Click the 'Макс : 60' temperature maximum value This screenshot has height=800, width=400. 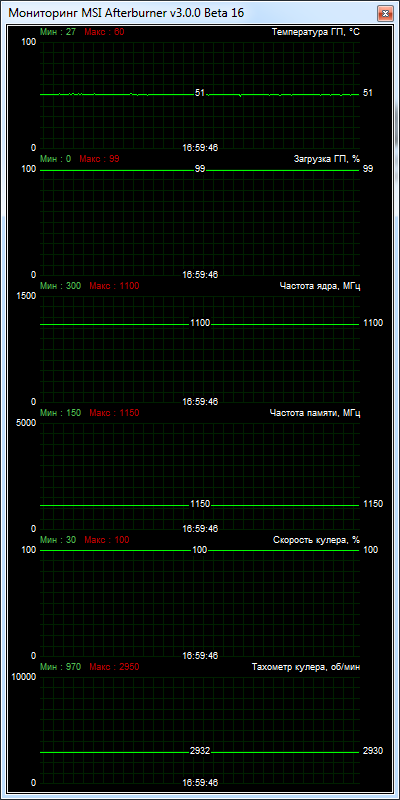pyautogui.click(x=104, y=32)
